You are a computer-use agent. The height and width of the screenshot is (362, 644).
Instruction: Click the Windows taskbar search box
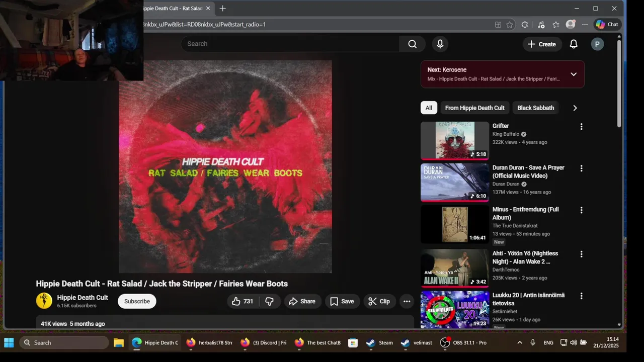click(x=64, y=343)
